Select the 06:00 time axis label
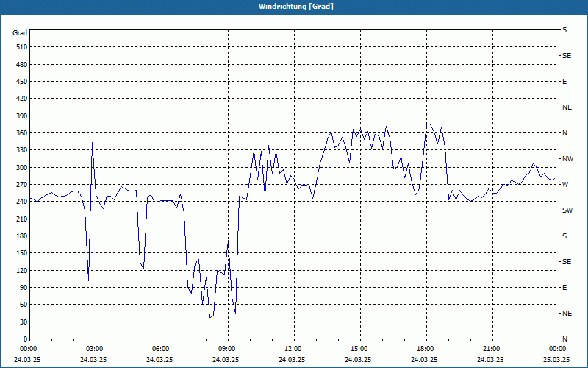Viewport: 588px width, 368px height. [x=160, y=349]
